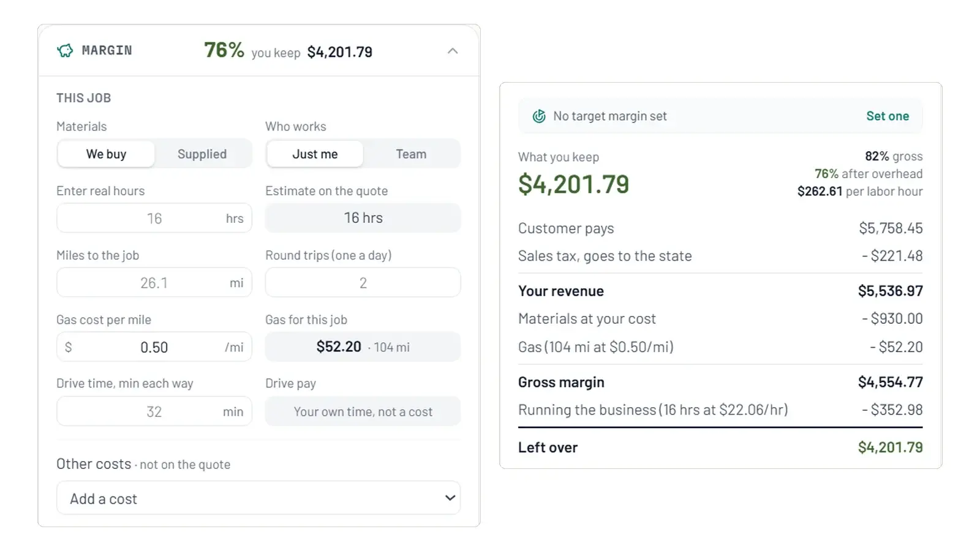Viewport: 980px width, 551px height.
Task: Select the We buy materials option
Action: [106, 154]
